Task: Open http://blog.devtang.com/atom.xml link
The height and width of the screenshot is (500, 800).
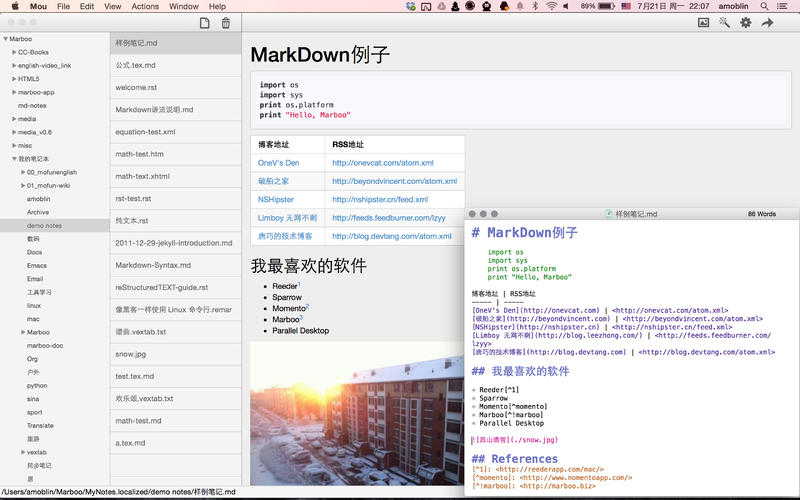Action: 392,236
